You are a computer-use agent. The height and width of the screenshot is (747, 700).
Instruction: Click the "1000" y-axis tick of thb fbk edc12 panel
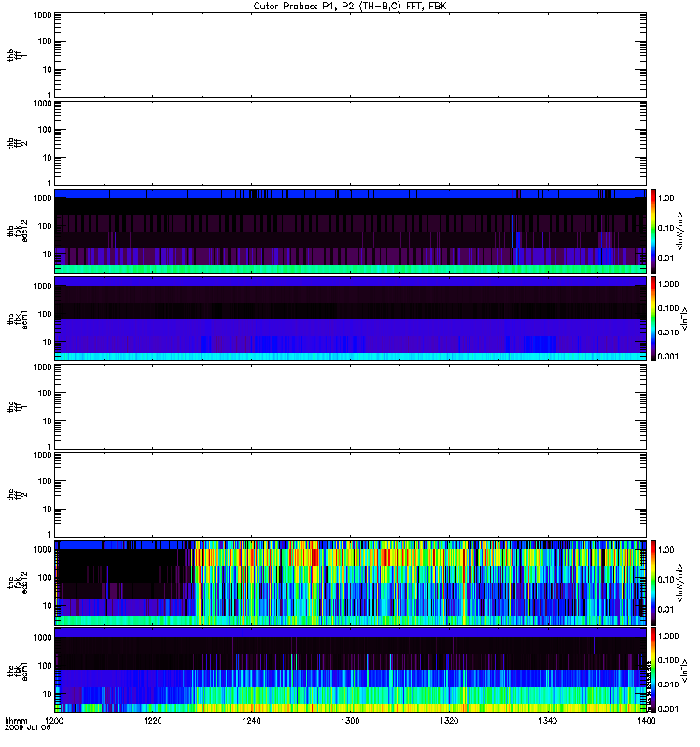(42, 198)
